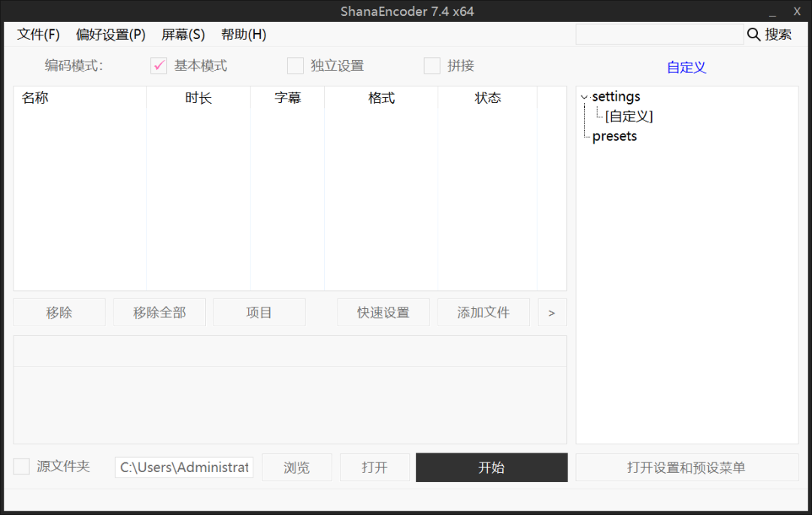The height and width of the screenshot is (515, 812).
Task: Open 快速设置
Action: click(383, 312)
